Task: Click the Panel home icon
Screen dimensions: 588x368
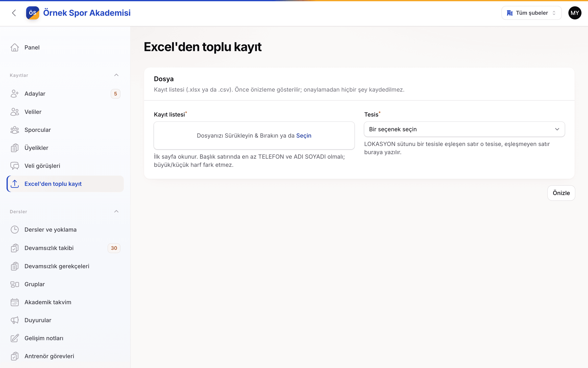Action: pos(14,47)
